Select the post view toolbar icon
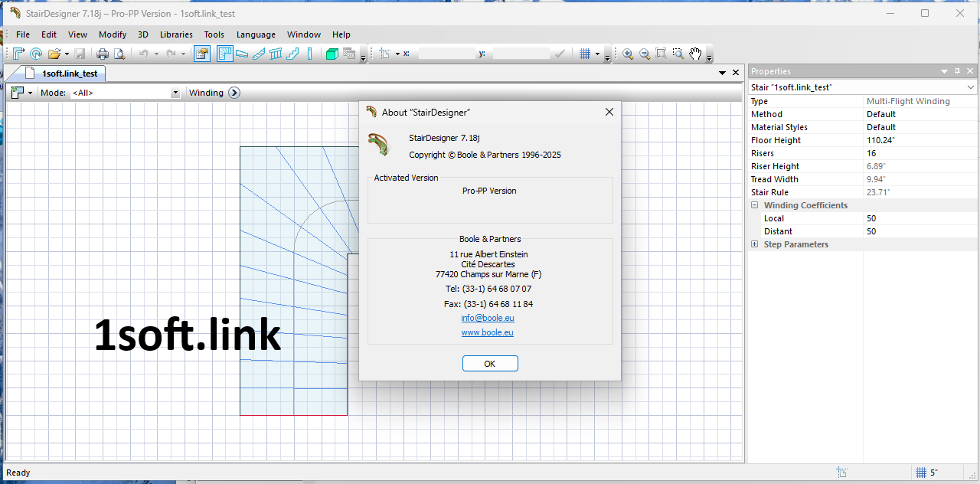980x484 pixels. pyautogui.click(x=309, y=54)
